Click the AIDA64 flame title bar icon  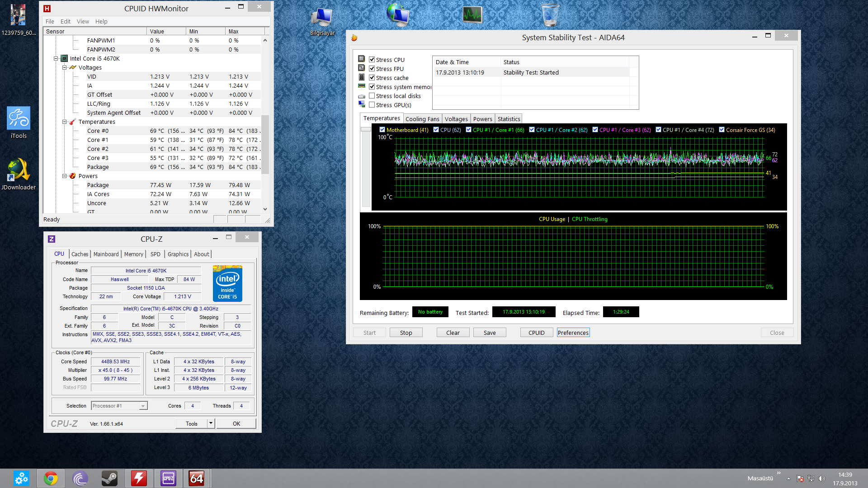coord(354,38)
